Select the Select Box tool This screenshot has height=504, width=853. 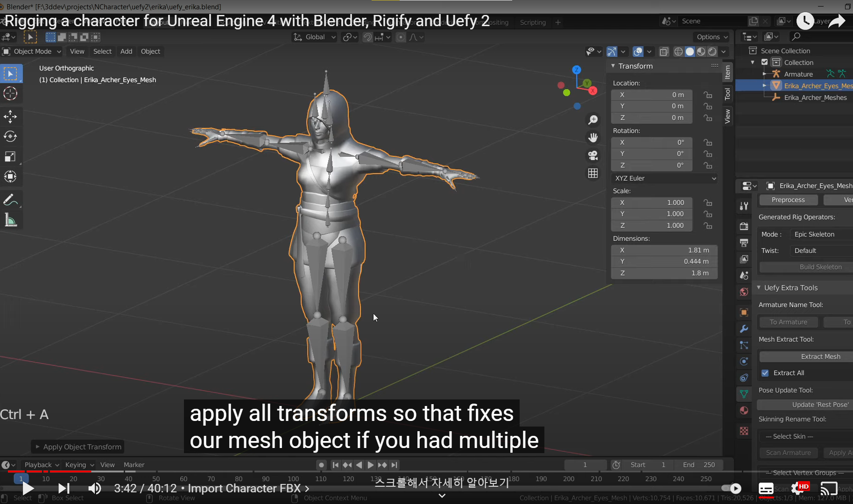pos(10,74)
